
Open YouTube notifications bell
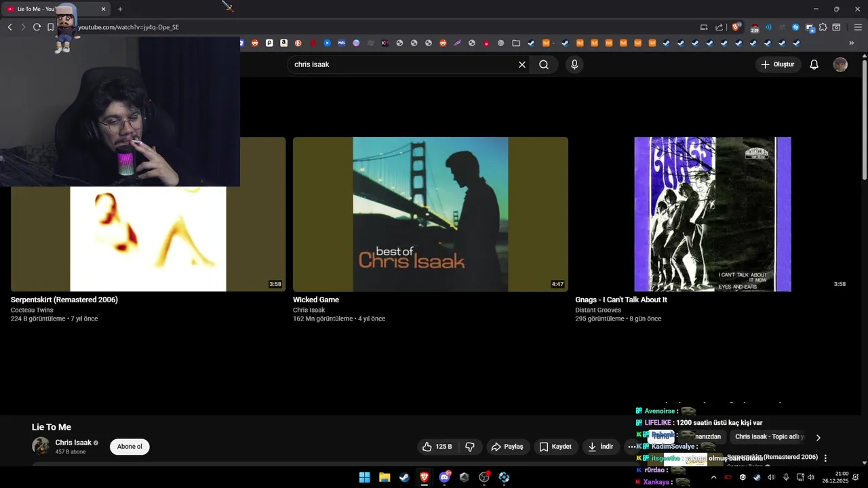pyautogui.click(x=814, y=64)
